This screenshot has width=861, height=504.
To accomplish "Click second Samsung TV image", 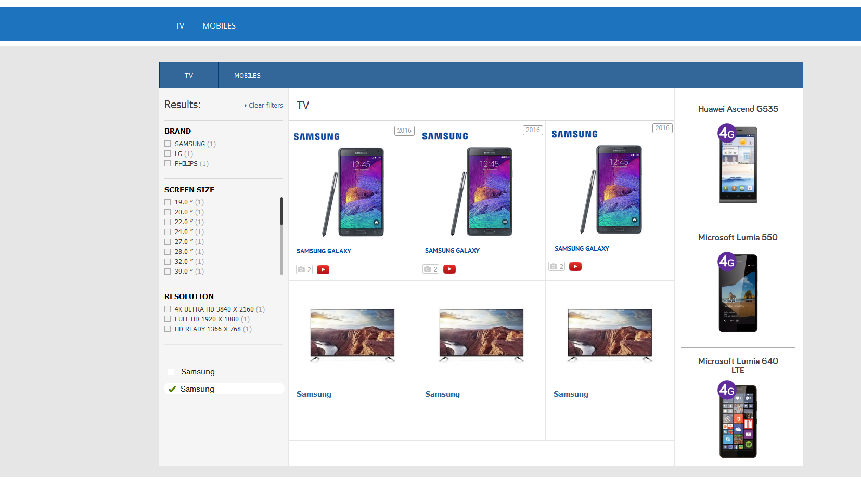I will click(481, 335).
